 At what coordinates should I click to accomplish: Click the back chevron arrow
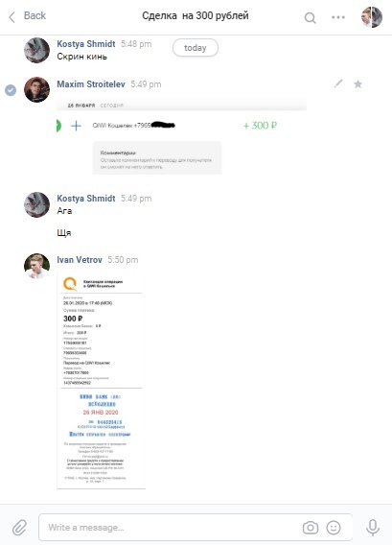coord(12,16)
